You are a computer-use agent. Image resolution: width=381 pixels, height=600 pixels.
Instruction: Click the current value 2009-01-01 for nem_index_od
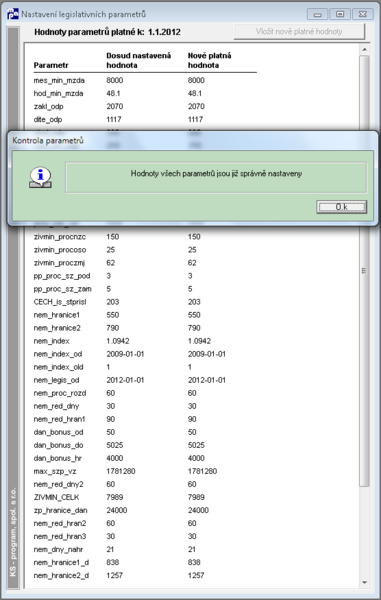tap(125, 354)
